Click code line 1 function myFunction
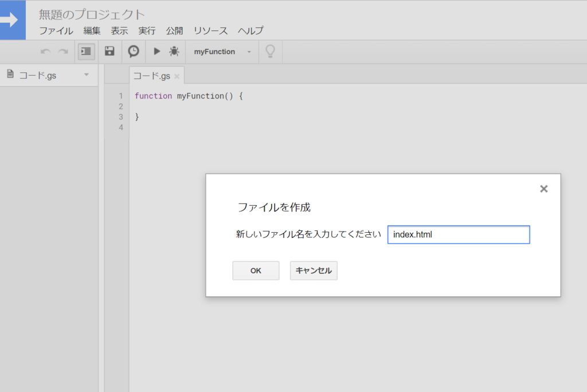Screen dimensions: 587x392 click(189, 96)
